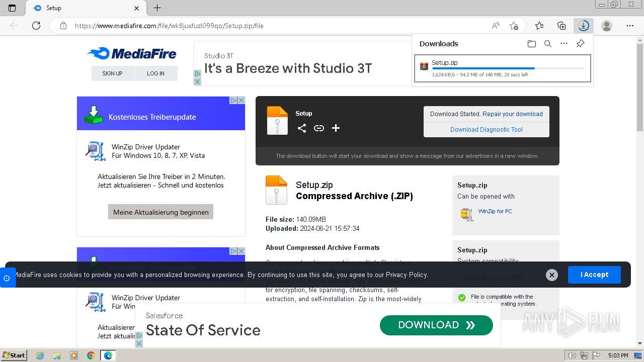Click WinZip for PC link

[495, 212]
